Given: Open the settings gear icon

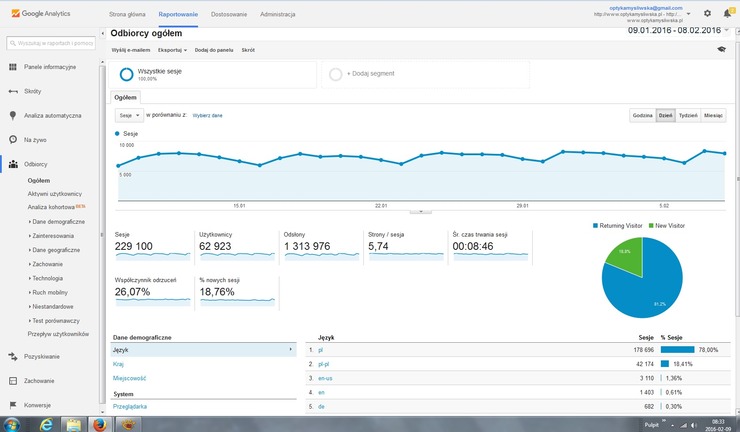Looking at the screenshot, I should [707, 13].
